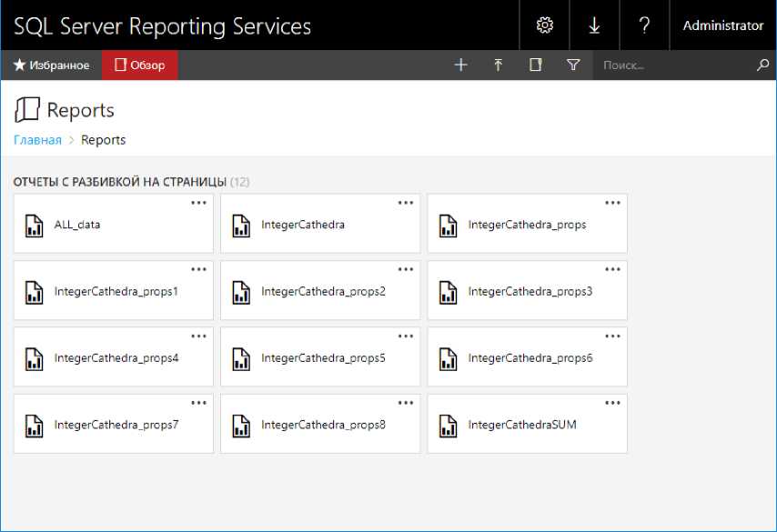Click the Главная breadcrumb link
The height and width of the screenshot is (532, 777).
37,140
